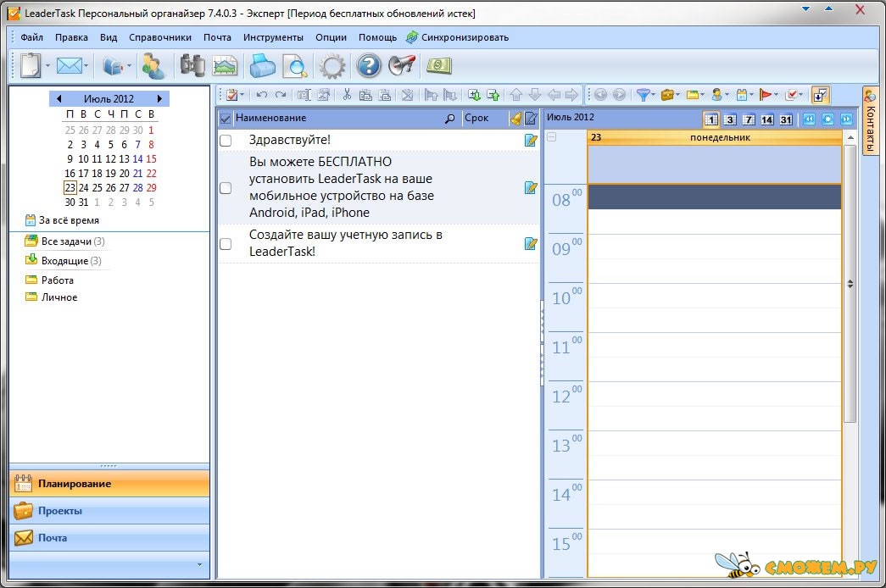Open settings gear icon
This screenshot has width=886, height=588.
pyautogui.click(x=332, y=66)
